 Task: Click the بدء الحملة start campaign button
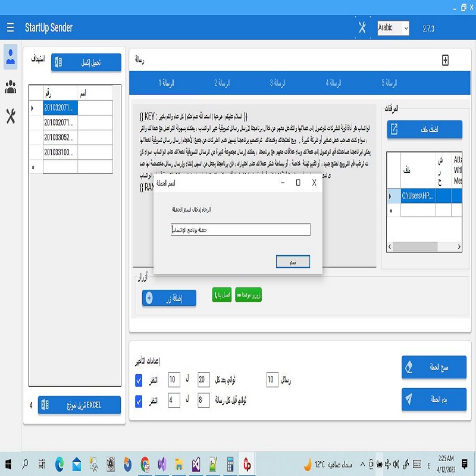tap(434, 399)
